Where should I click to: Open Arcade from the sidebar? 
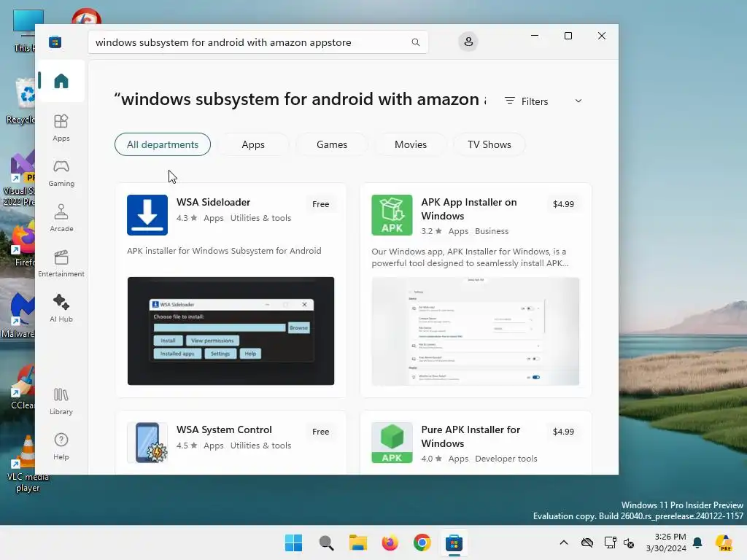pos(61,218)
